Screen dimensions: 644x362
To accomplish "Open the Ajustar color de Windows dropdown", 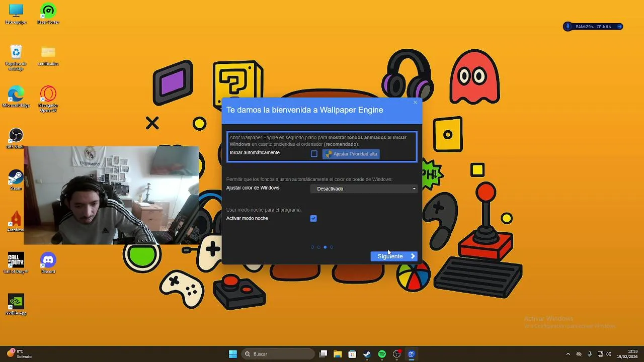I will (364, 189).
